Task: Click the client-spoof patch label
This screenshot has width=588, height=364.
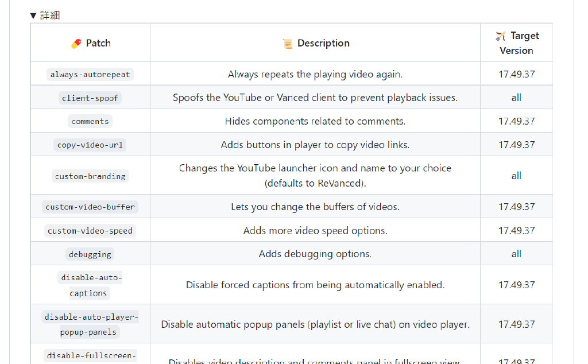Action: point(90,98)
